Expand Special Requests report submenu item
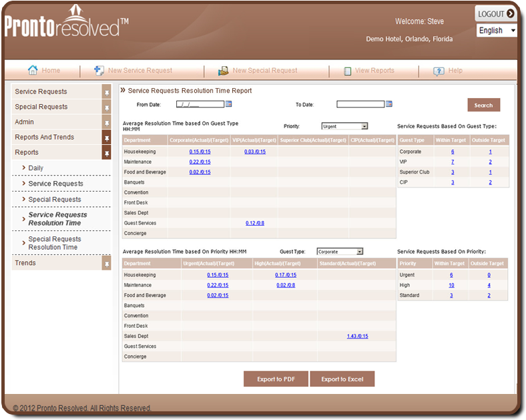The width and height of the screenshot is (526, 420). (x=55, y=199)
